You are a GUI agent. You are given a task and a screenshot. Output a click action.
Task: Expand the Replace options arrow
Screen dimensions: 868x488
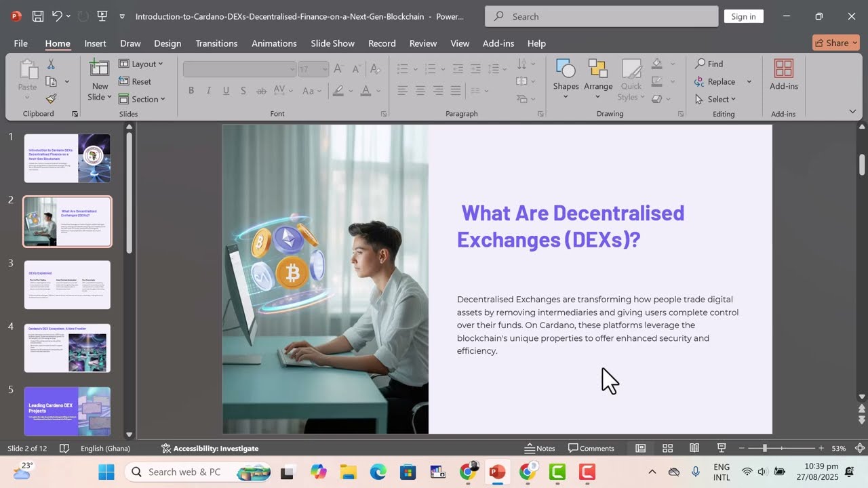tap(749, 81)
